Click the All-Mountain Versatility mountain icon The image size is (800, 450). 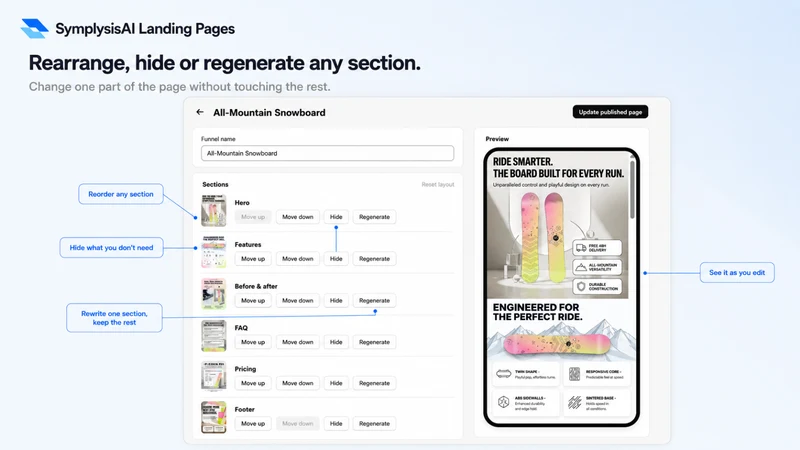click(581, 267)
